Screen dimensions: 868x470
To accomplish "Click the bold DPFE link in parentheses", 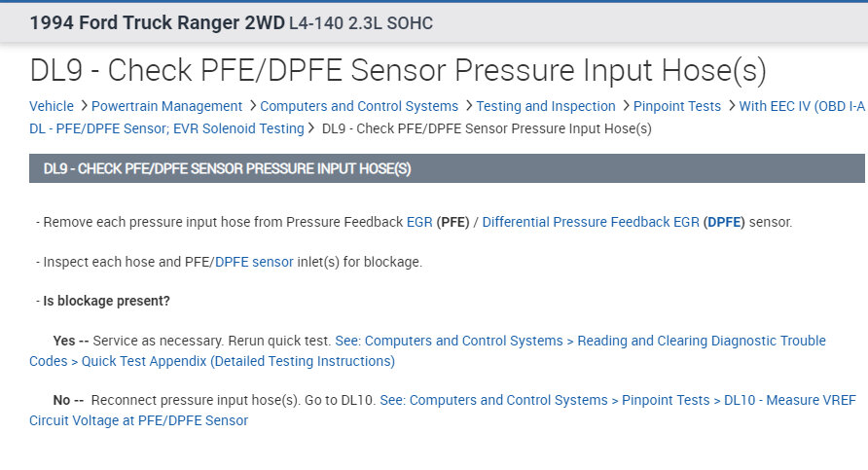I will click(x=724, y=222).
